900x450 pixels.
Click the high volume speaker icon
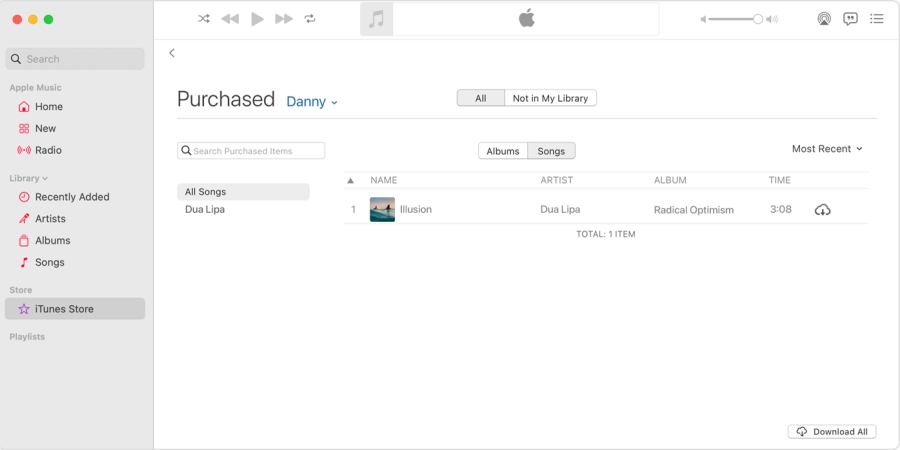(x=773, y=20)
